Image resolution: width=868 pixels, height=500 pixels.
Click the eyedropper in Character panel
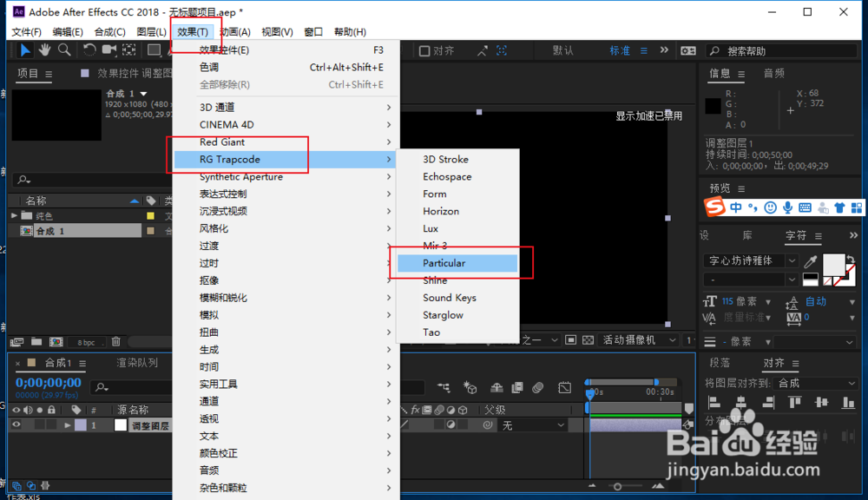click(x=811, y=260)
